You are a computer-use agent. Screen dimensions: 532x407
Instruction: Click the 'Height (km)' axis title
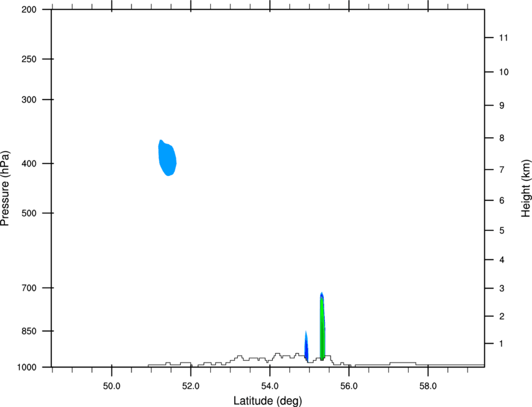(526, 188)
